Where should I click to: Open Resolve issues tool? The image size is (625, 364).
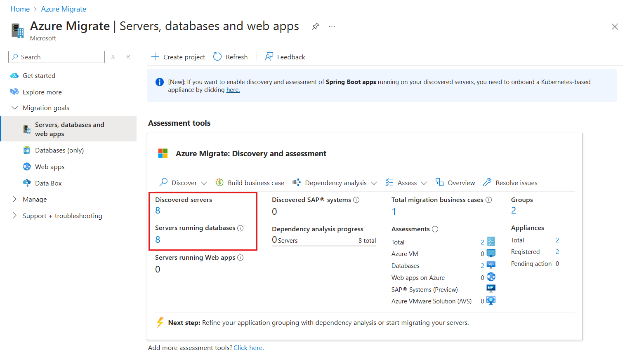pyautogui.click(x=510, y=183)
